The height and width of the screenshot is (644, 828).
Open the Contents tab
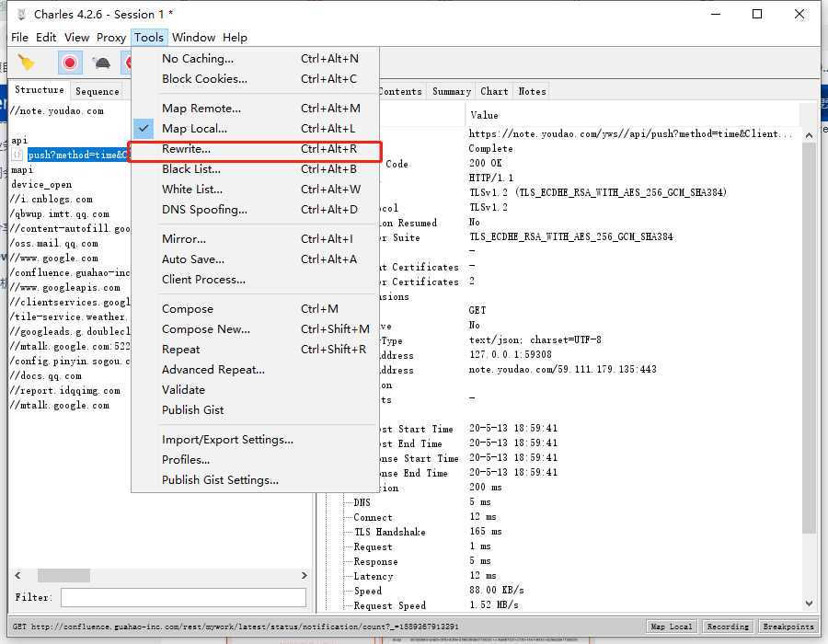tap(400, 91)
